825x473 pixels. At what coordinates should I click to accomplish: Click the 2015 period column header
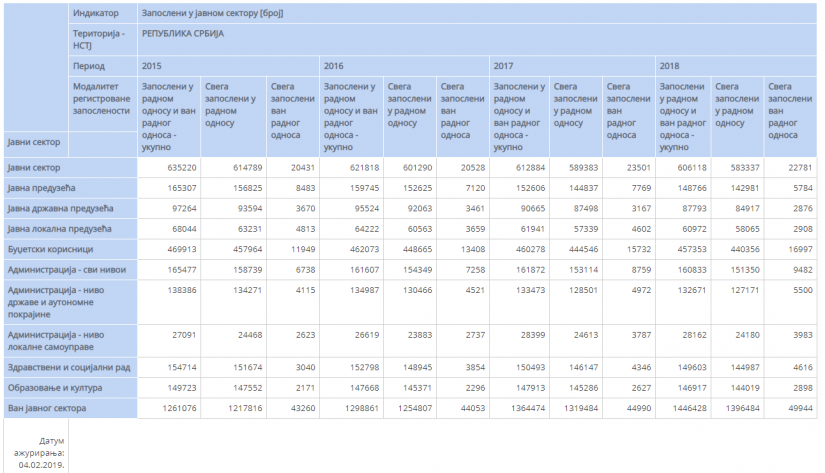click(152, 65)
